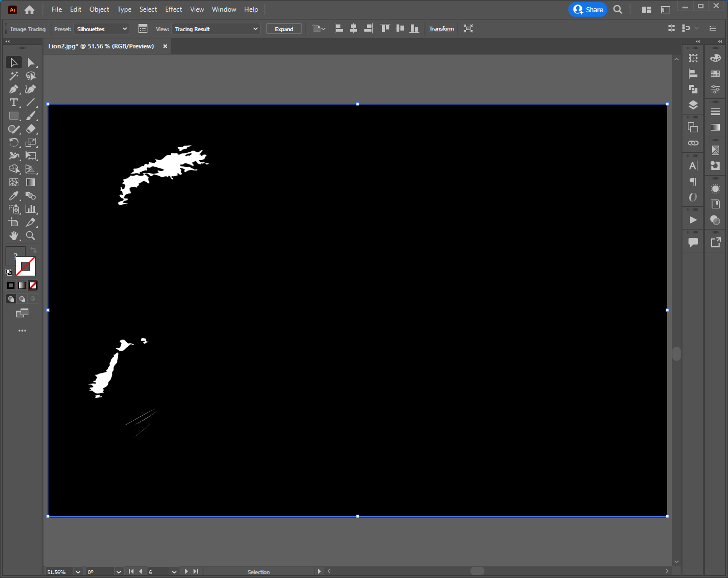This screenshot has width=728, height=578.
Task: Select the Zoom tool
Action: tap(31, 236)
